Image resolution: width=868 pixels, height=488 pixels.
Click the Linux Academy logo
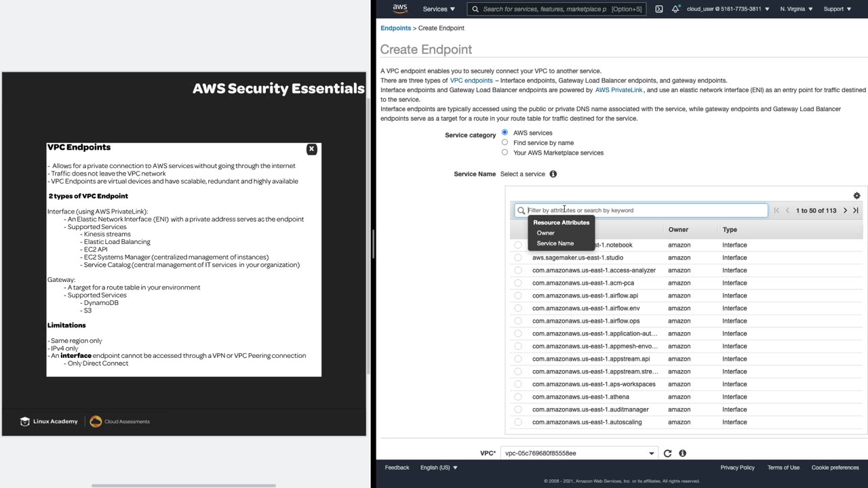pos(49,422)
